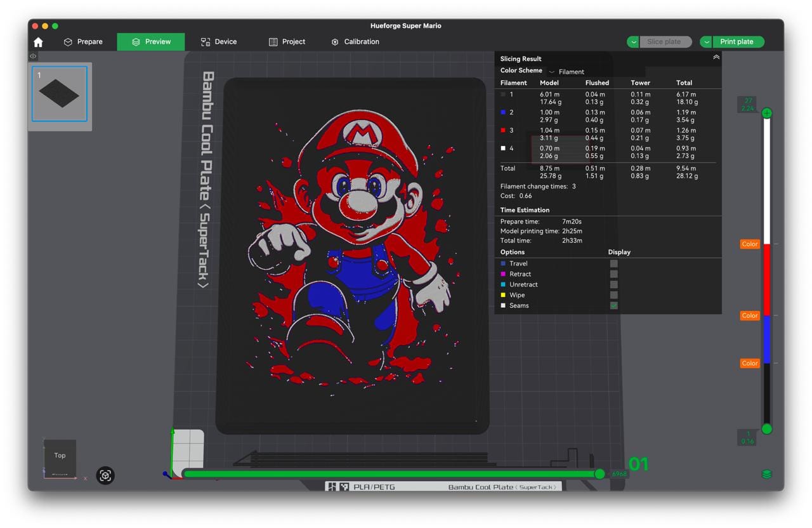812x528 pixels.
Task: Click the horizontal move slider handle
Action: click(x=599, y=474)
